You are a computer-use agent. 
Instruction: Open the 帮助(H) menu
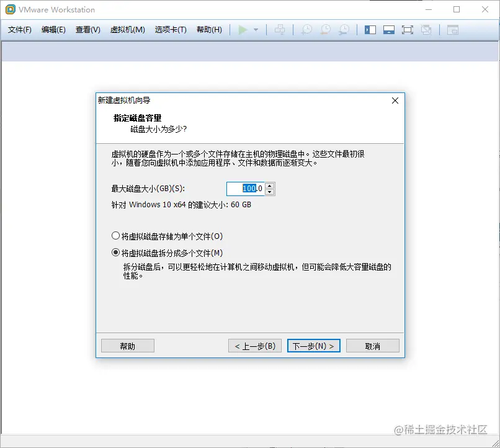tap(209, 30)
